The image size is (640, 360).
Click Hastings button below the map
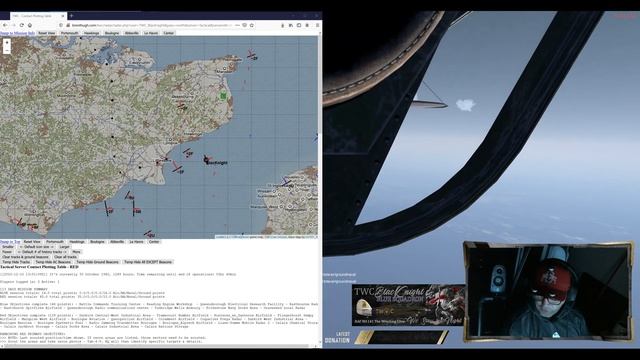point(77,242)
